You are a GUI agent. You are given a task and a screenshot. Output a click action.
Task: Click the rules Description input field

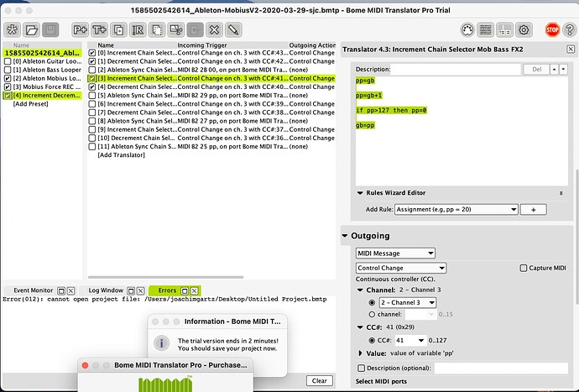click(456, 69)
